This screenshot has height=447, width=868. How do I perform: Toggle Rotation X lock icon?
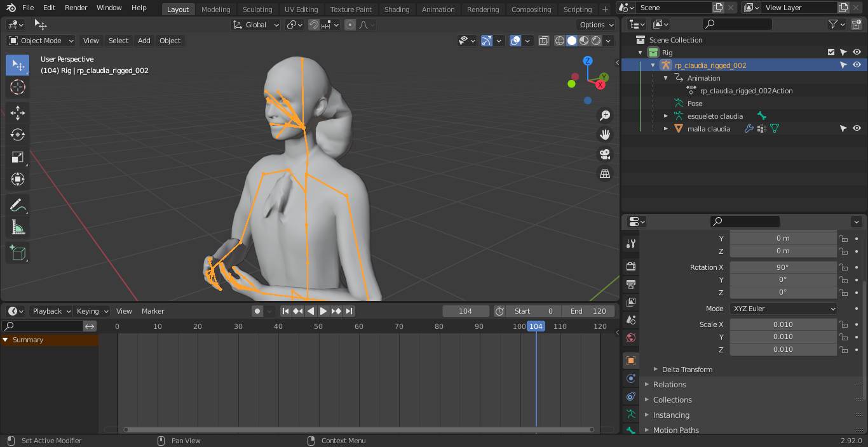point(844,267)
